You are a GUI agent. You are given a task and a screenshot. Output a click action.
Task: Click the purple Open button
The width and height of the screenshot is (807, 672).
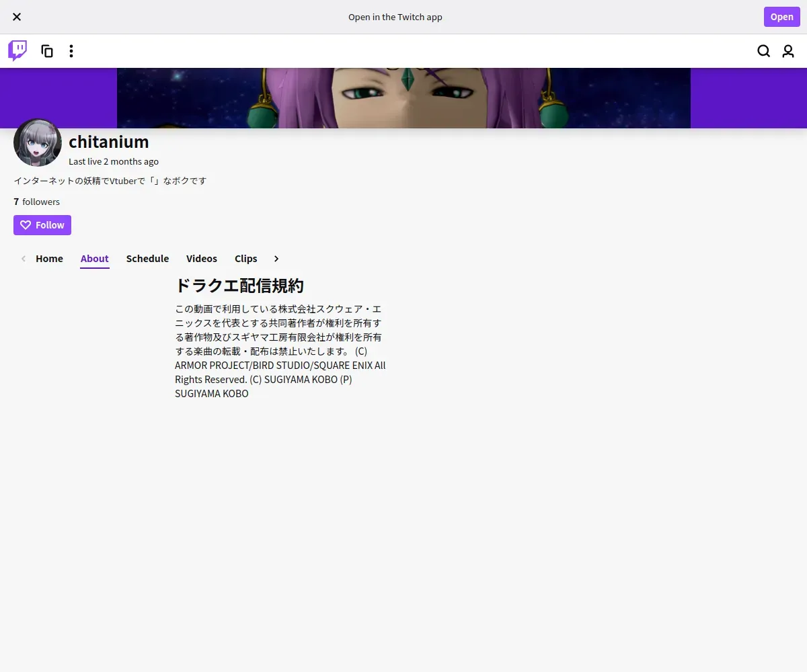pyautogui.click(x=781, y=17)
